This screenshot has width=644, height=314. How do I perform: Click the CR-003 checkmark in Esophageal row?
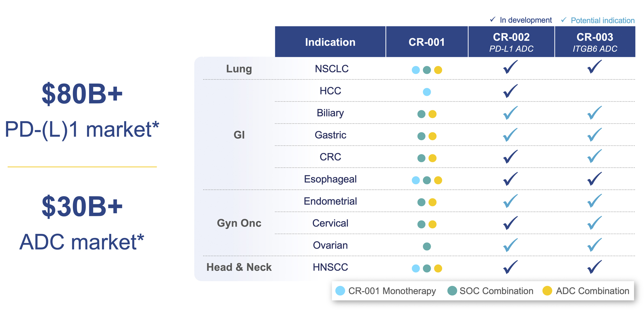[x=594, y=179]
